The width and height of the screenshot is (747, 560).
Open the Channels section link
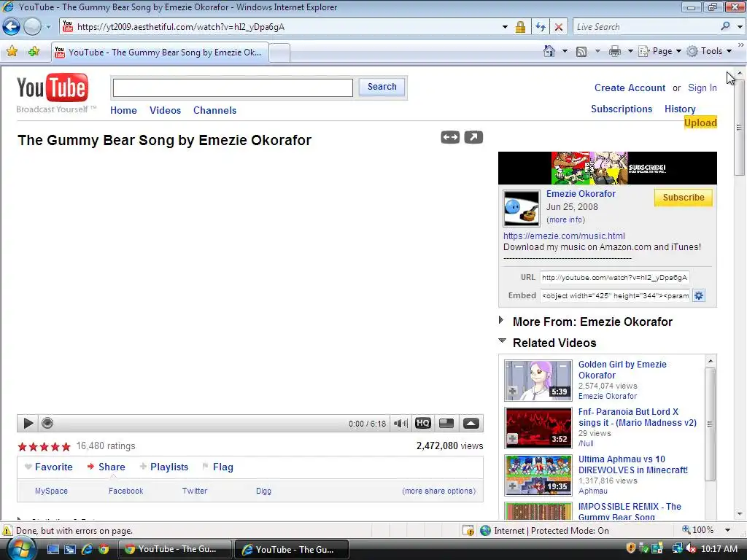(x=215, y=111)
